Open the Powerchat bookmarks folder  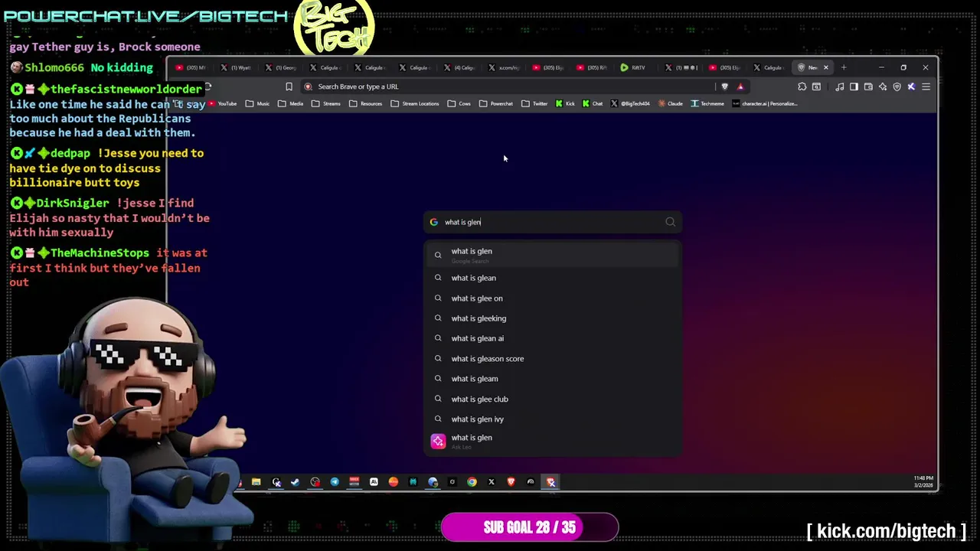[x=495, y=103]
